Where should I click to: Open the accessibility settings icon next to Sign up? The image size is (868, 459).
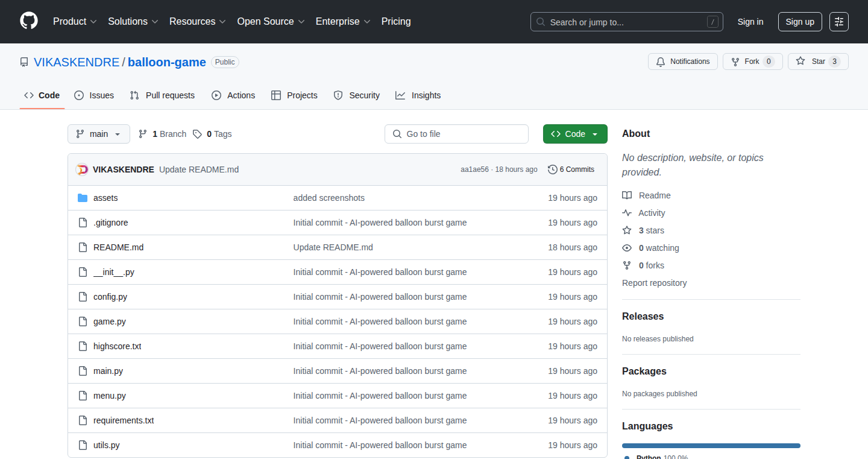click(839, 22)
